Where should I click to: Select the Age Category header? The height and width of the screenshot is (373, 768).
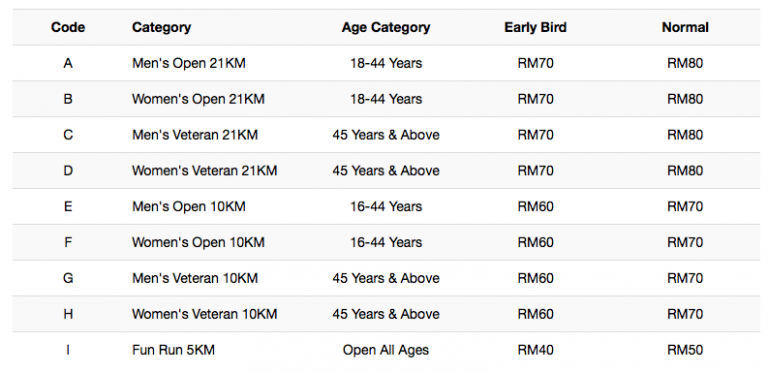click(386, 27)
